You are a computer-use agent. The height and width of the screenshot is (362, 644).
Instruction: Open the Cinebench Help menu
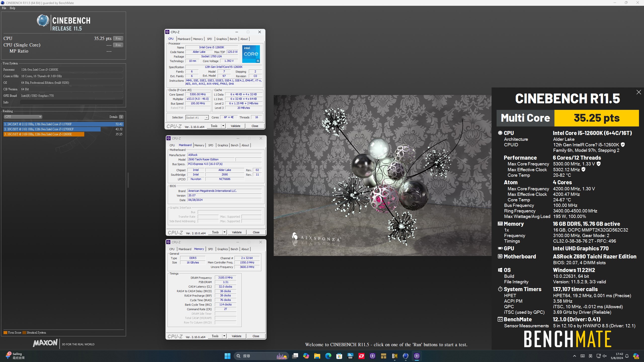[x=12, y=8]
